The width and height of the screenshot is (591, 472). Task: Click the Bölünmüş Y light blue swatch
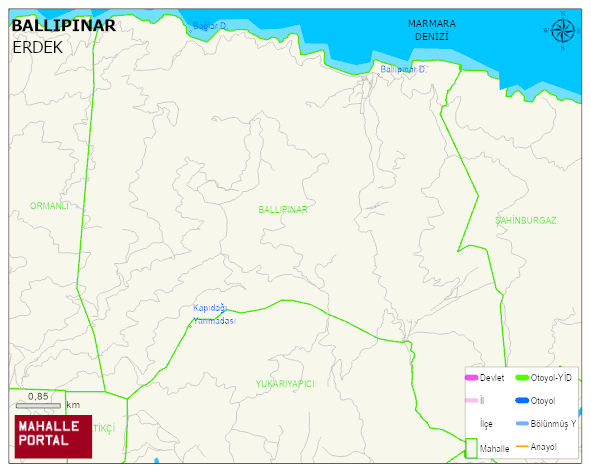522,424
